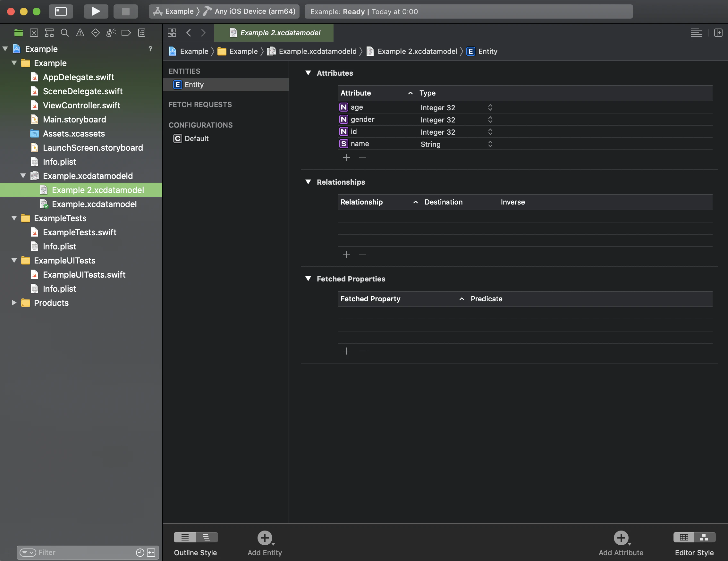Switch Editor Style to table view

pyautogui.click(x=684, y=537)
